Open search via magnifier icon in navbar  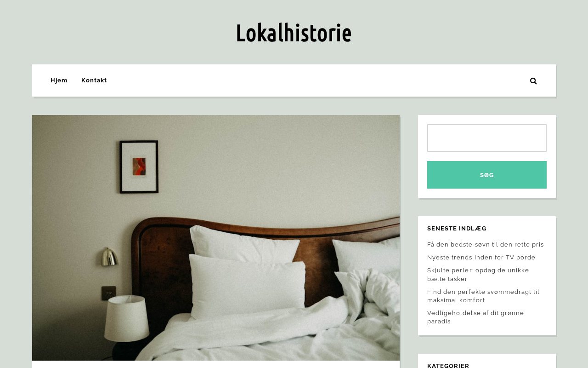pos(533,81)
